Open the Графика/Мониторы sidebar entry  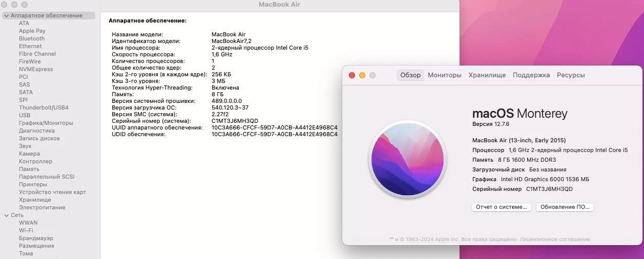tap(46, 123)
